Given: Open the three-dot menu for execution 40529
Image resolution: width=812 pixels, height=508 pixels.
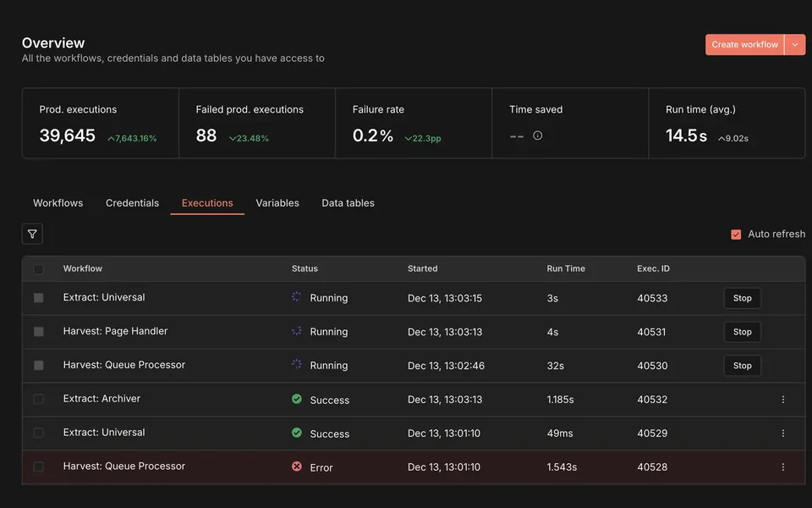Looking at the screenshot, I should coord(783,433).
